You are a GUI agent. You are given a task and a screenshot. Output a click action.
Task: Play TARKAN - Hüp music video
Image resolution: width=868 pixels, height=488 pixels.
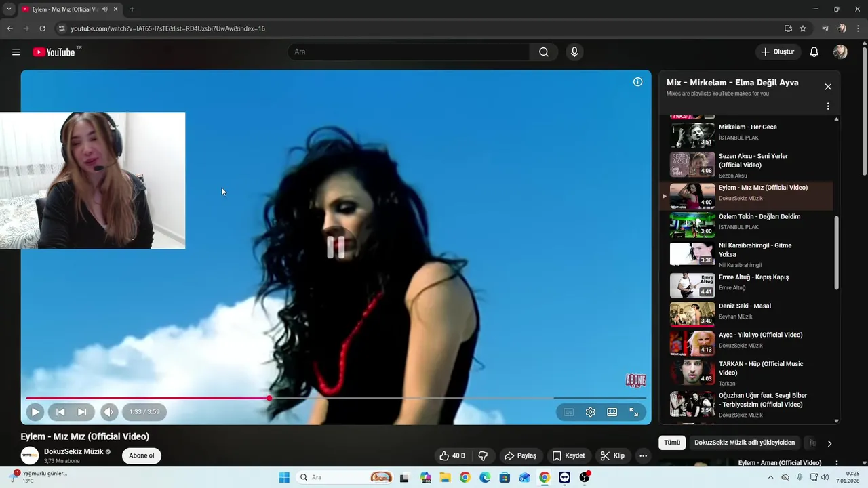[747, 372]
